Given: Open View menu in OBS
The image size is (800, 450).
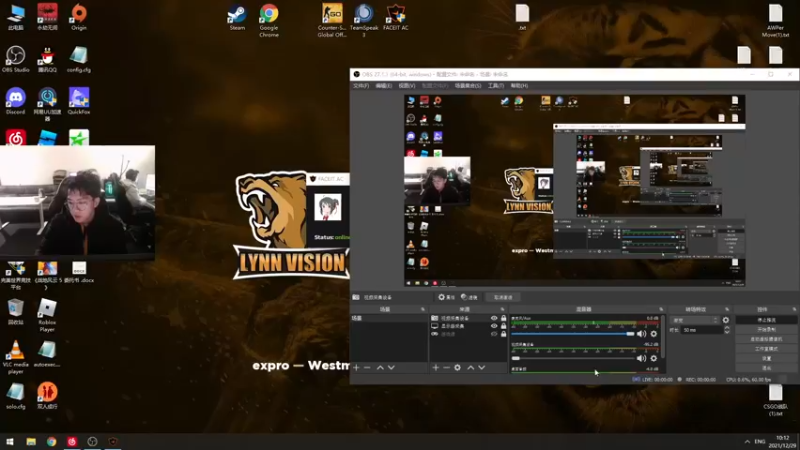Looking at the screenshot, I should [x=407, y=86].
